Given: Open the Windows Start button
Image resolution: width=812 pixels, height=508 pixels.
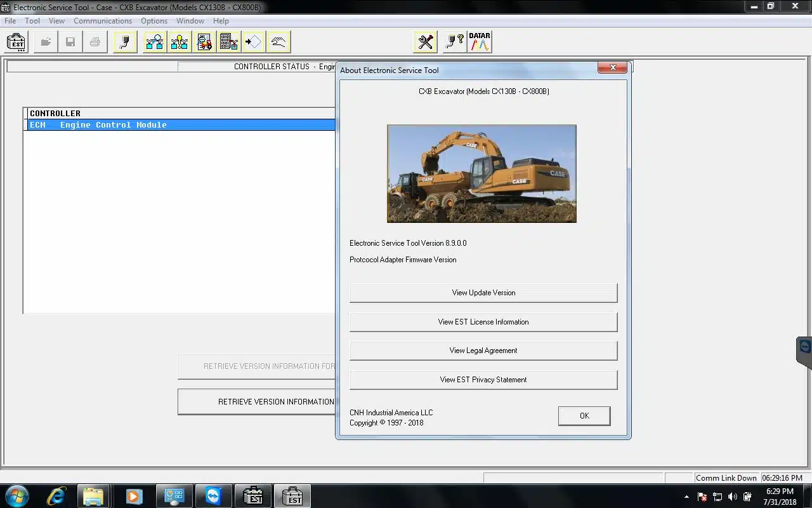Looking at the screenshot, I should click(x=17, y=496).
